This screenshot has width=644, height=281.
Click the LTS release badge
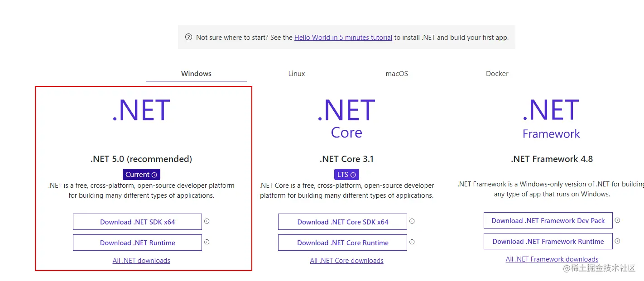[346, 175]
